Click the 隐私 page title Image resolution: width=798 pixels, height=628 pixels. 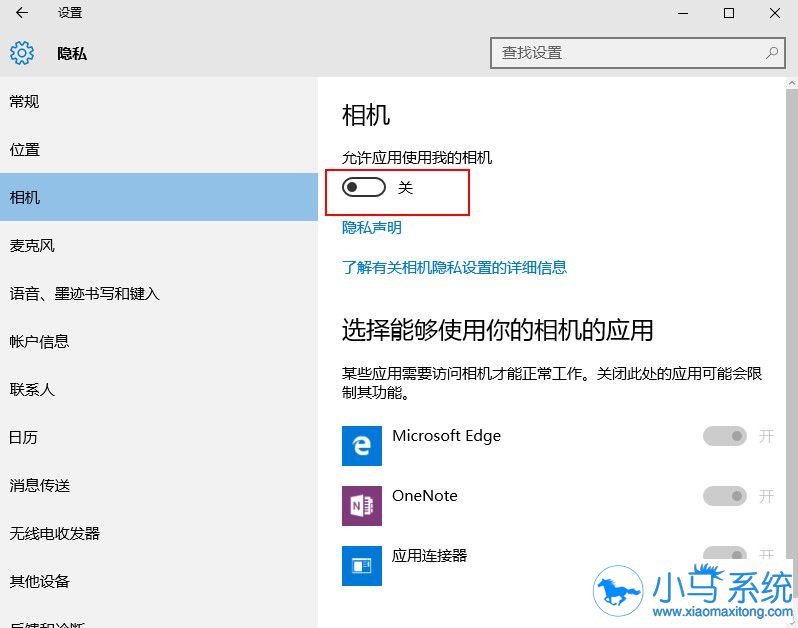[72, 53]
